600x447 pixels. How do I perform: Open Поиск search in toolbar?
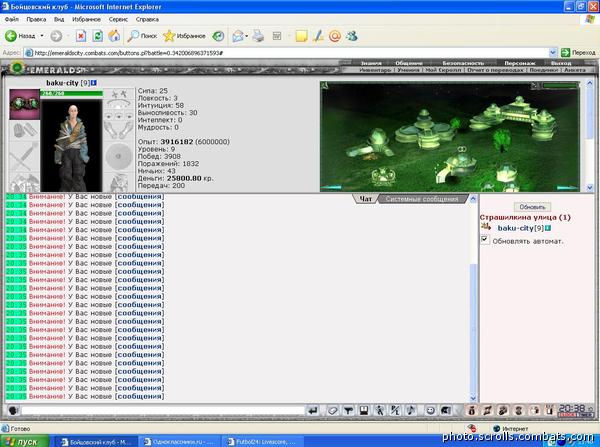coord(142,36)
